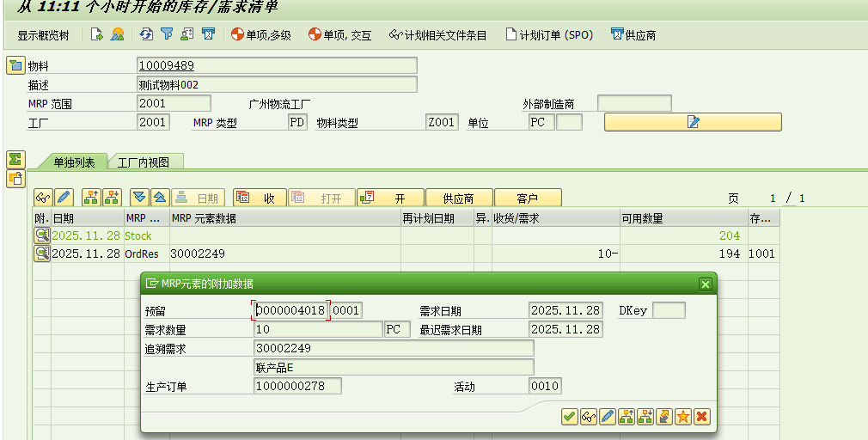Screen dimensions: 868x440
Task: Open details icon for OrdRes row
Action: pyautogui.click(x=41, y=254)
